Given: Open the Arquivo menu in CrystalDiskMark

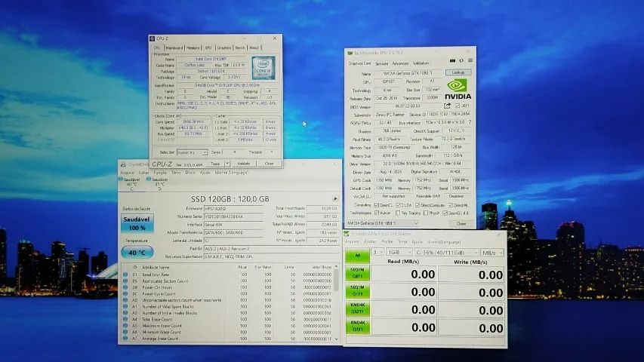Looking at the screenshot, I should 352,242.
